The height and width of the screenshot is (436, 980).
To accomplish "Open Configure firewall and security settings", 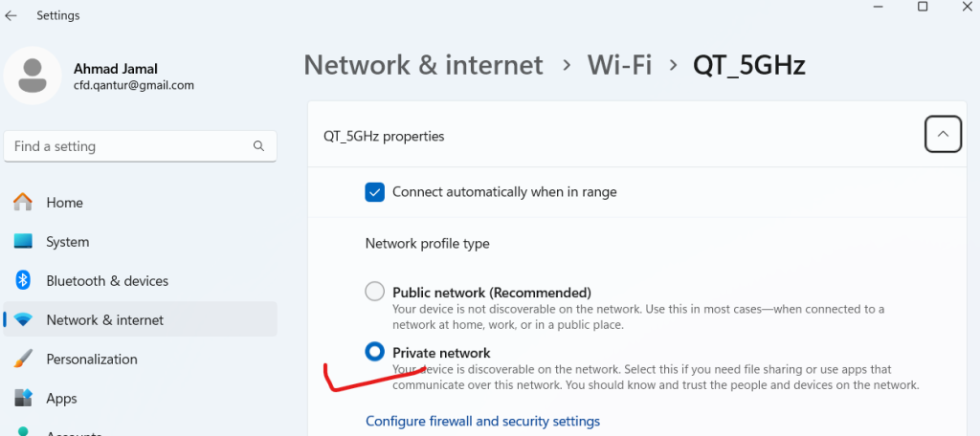I will point(482,421).
